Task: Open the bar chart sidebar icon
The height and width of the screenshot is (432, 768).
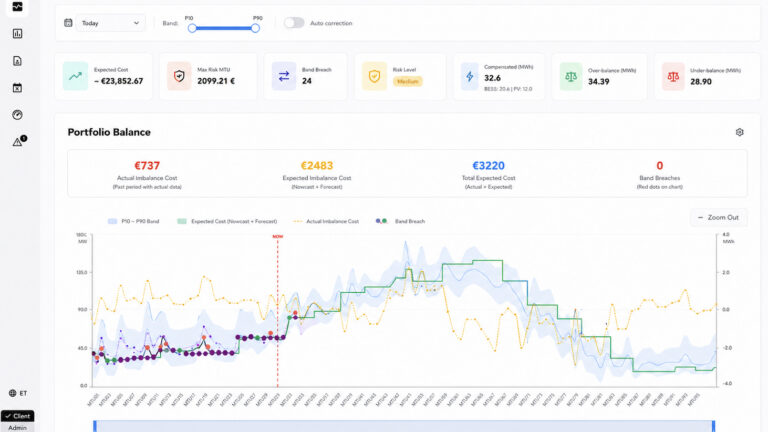Action: point(17,34)
